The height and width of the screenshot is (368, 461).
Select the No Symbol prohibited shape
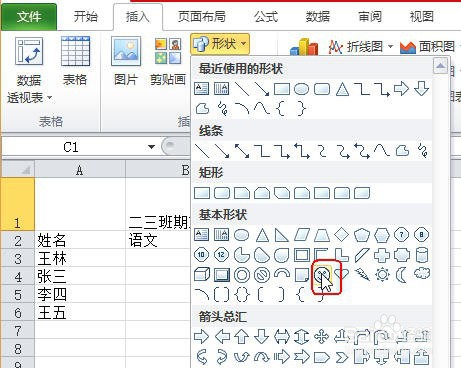coord(262,275)
